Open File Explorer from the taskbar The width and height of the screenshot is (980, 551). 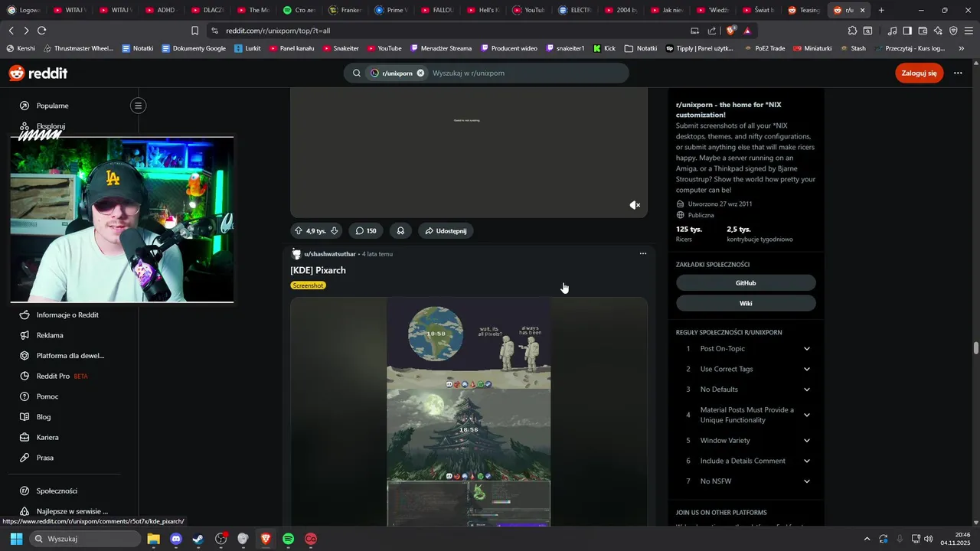pyautogui.click(x=153, y=539)
